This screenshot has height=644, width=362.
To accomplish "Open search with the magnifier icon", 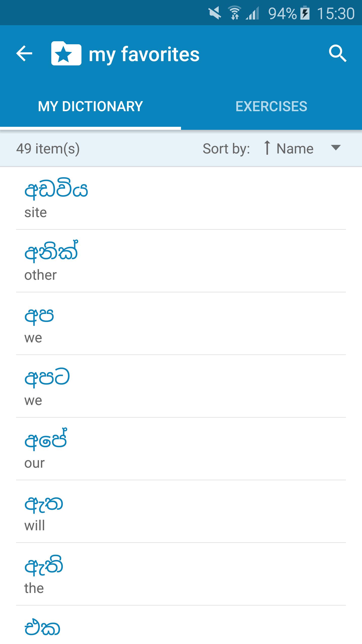I will (x=338, y=53).
